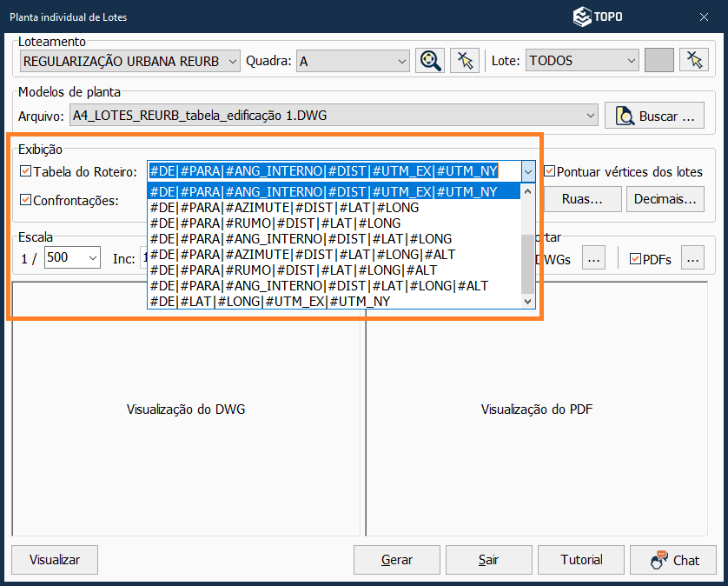Click the pick-quadra cursor icon

pos(465,60)
